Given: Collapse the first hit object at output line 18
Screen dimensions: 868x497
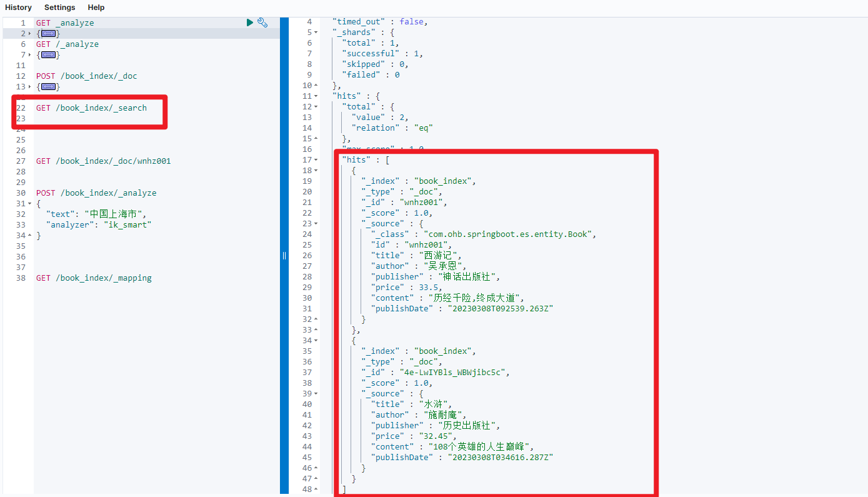Looking at the screenshot, I should (x=316, y=170).
